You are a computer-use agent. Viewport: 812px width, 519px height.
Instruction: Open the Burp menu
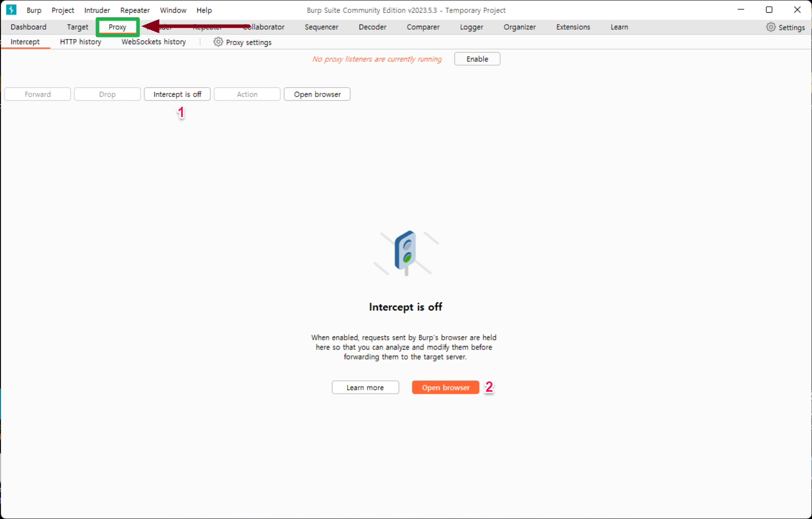click(34, 10)
